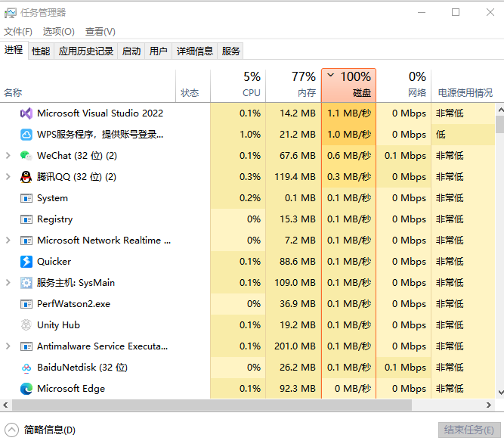This screenshot has height=447, width=504.
Task: Sort by the 网络 column header
Action: point(404,86)
